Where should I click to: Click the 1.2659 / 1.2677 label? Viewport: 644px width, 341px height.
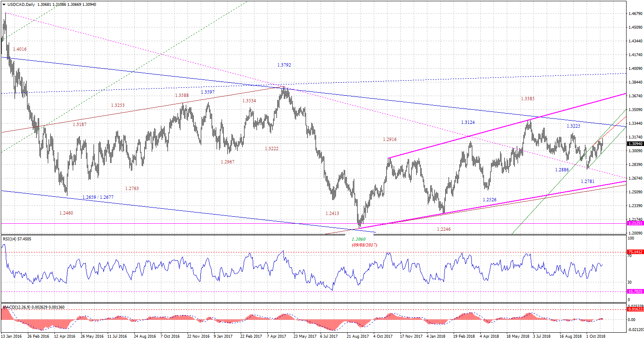(98, 197)
